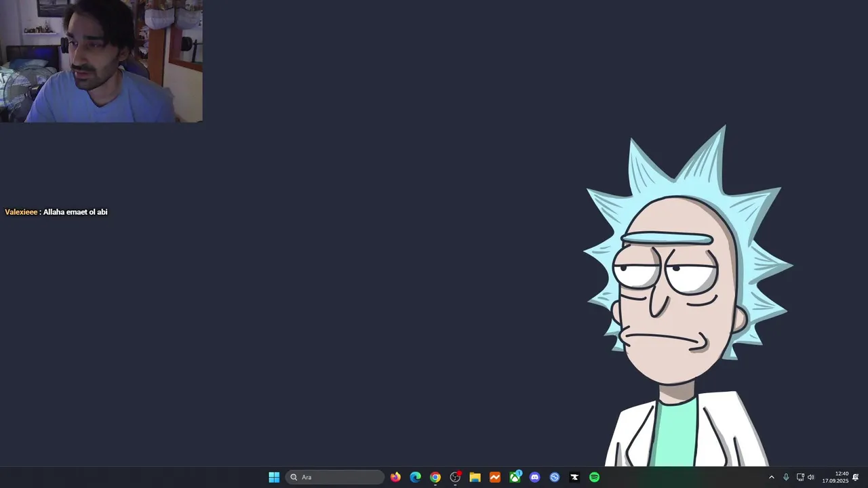Open Discord from the taskbar
This screenshot has height=488, width=868.
pos(535,477)
